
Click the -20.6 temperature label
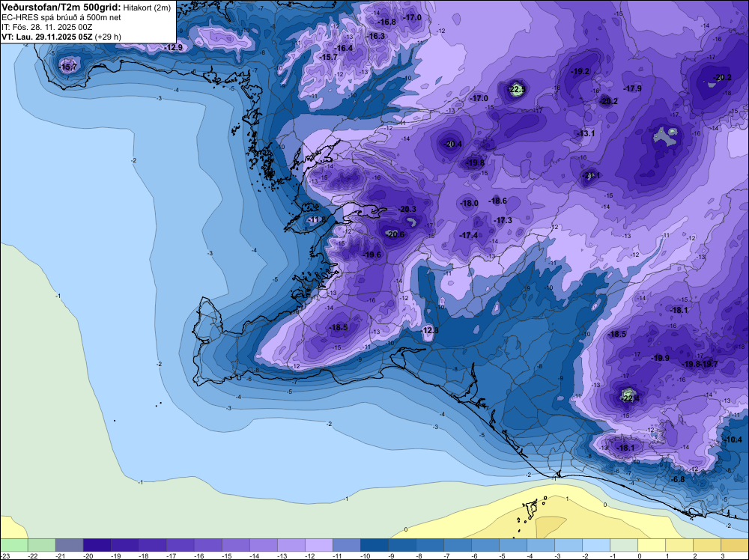click(x=395, y=234)
